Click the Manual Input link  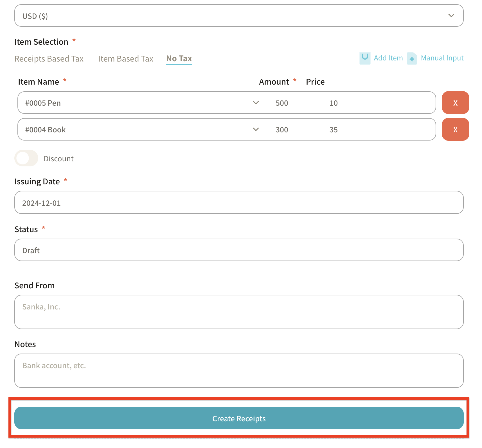point(442,58)
